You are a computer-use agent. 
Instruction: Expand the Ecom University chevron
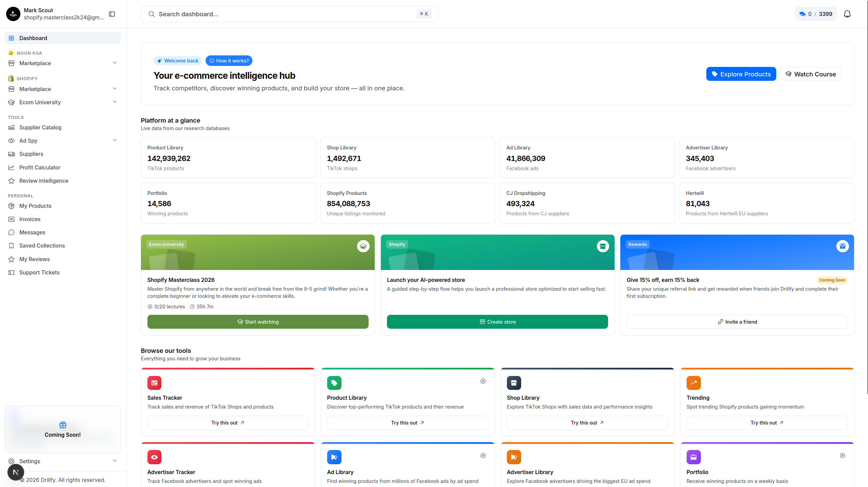pos(114,102)
